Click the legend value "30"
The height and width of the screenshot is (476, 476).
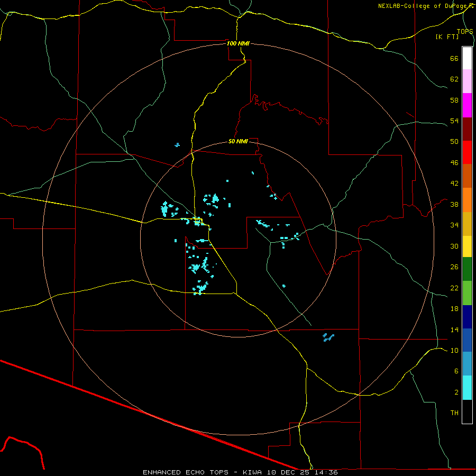[x=454, y=246]
